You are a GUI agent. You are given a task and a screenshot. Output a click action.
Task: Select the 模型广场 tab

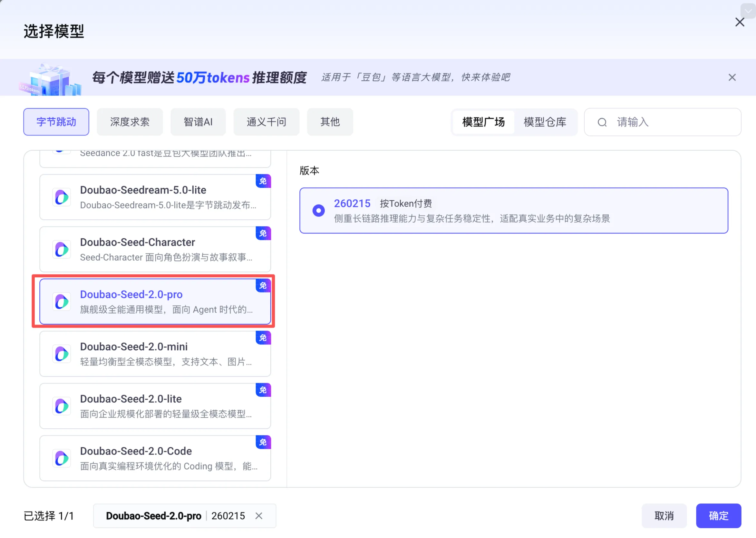coord(483,122)
